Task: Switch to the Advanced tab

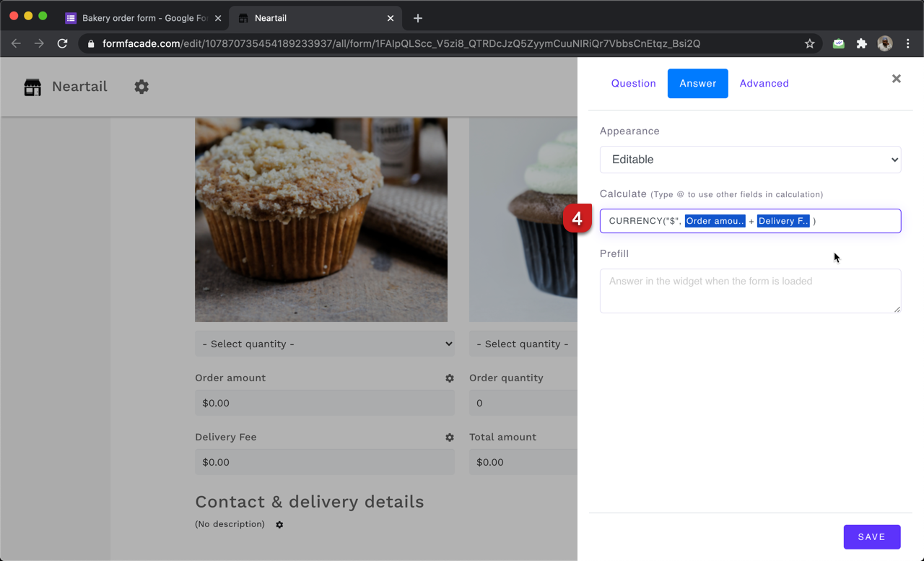Action: click(764, 83)
